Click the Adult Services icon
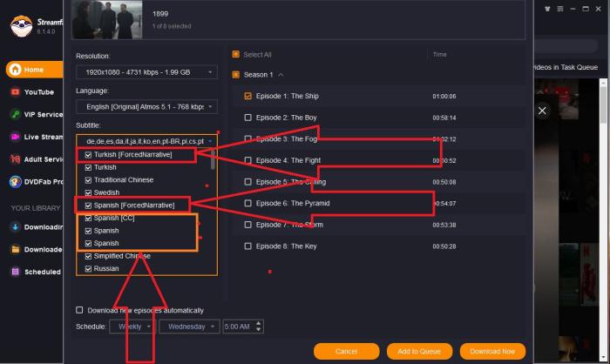Image resolution: width=610 pixels, height=364 pixels. (x=16, y=159)
